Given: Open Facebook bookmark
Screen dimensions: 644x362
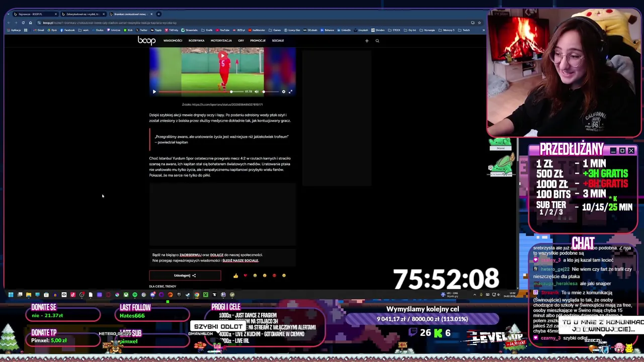Looking at the screenshot, I should coord(67,30).
